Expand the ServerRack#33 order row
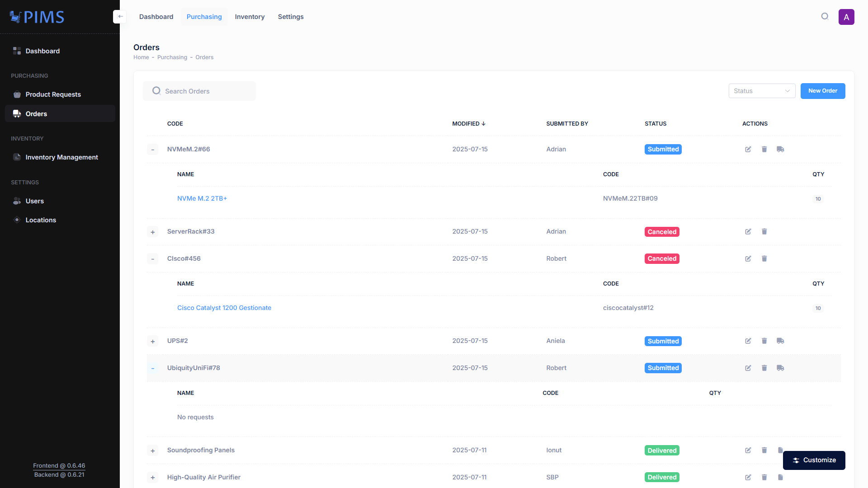 tap(153, 232)
